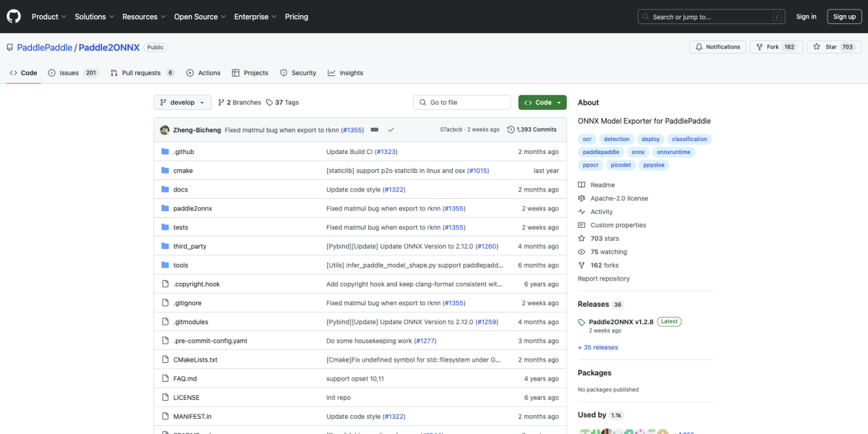This screenshot has width=868, height=434.
Task: Expand the develop branch dropdown
Action: coord(182,103)
